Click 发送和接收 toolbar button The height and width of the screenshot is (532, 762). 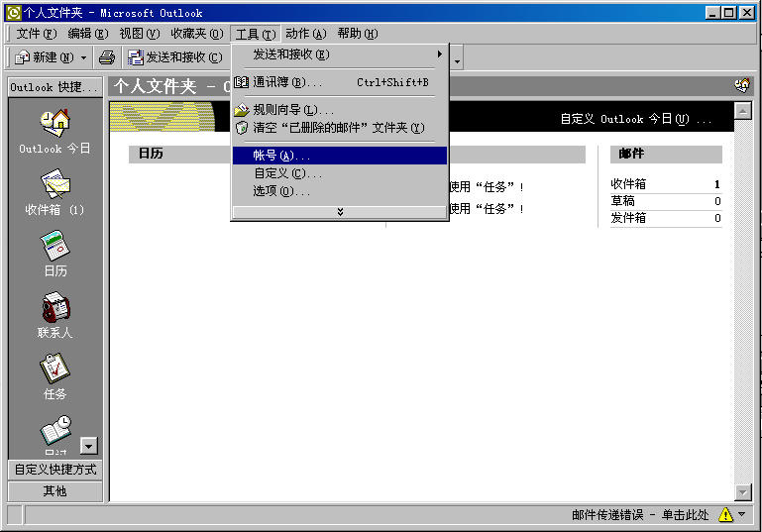click(x=175, y=57)
